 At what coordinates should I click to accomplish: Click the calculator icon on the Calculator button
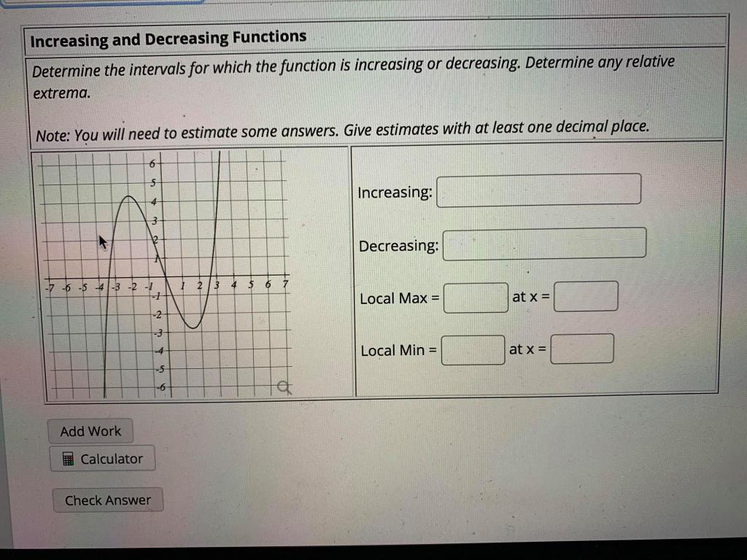click(x=68, y=458)
